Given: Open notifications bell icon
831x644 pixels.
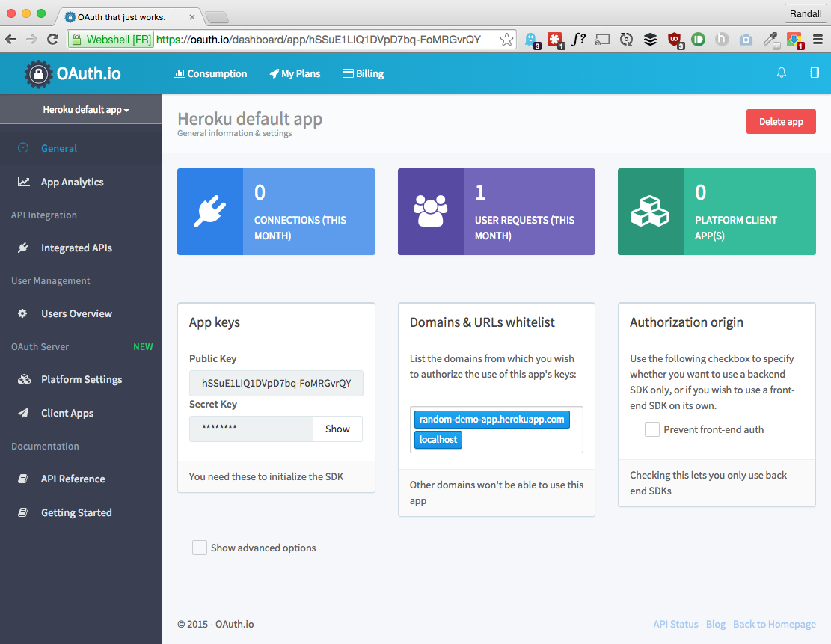Looking at the screenshot, I should coord(781,73).
